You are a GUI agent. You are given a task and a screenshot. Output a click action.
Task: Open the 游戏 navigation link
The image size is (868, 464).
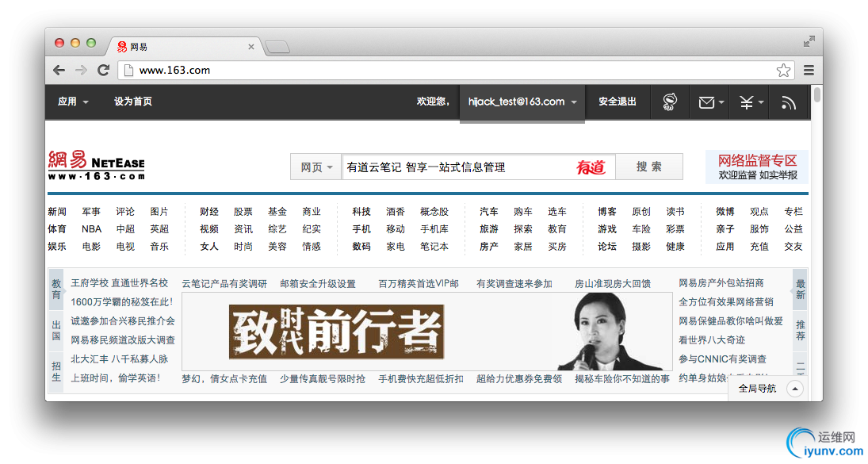click(x=607, y=228)
